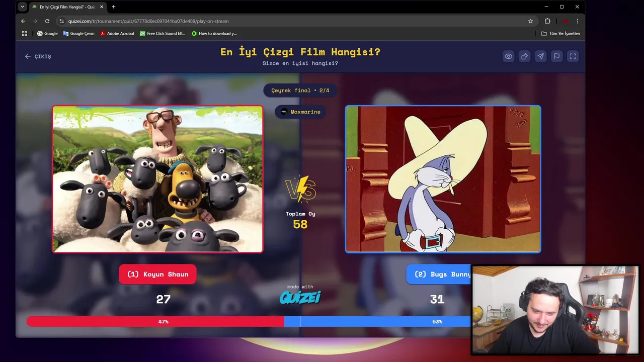Click the red extension icon in toolbar

coord(566,21)
